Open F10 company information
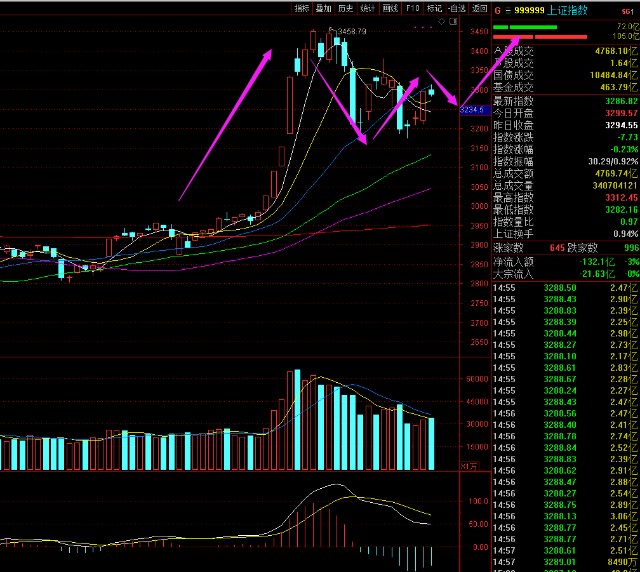The image size is (640, 572). click(x=412, y=8)
